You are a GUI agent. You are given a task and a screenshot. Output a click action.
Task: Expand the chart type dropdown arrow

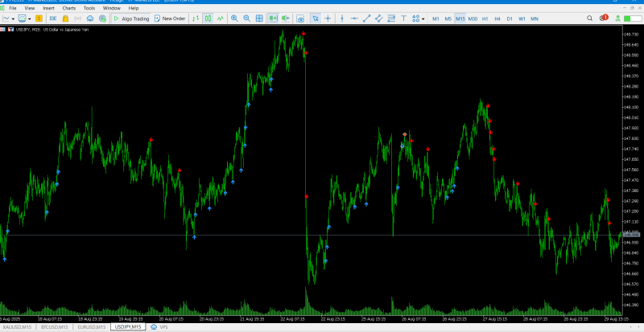[x=13, y=18]
